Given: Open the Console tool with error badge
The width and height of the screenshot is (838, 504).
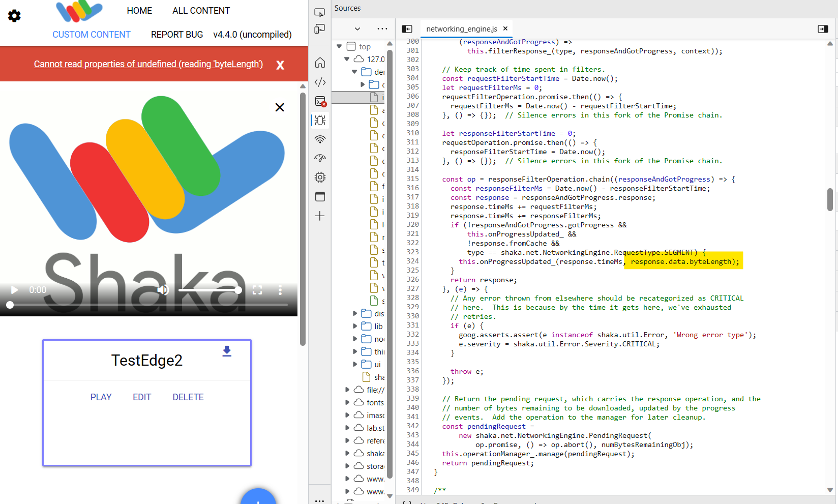Looking at the screenshot, I should pos(320,101).
